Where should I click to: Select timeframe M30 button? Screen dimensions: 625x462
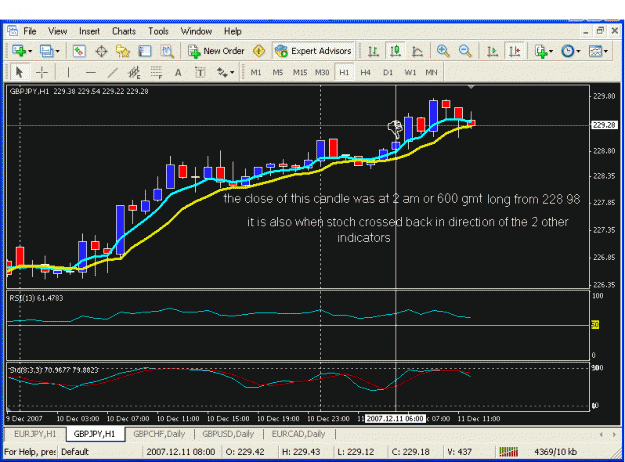[x=322, y=73]
